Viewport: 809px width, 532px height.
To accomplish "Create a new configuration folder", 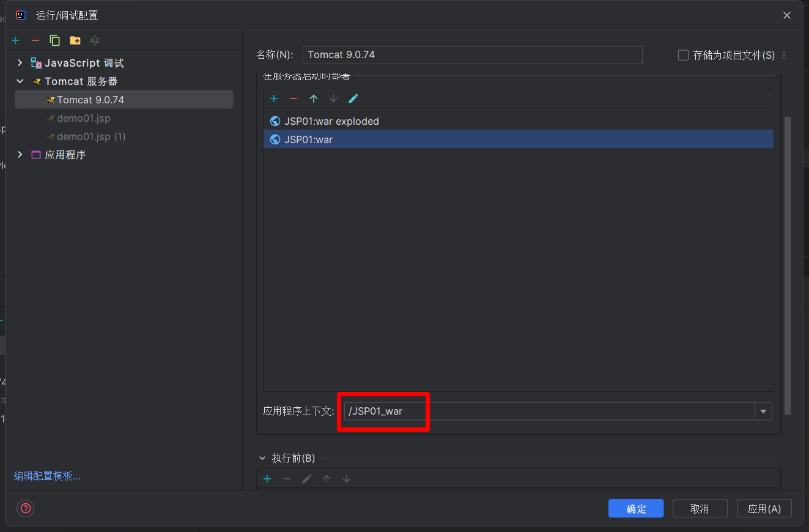I will coord(75,40).
